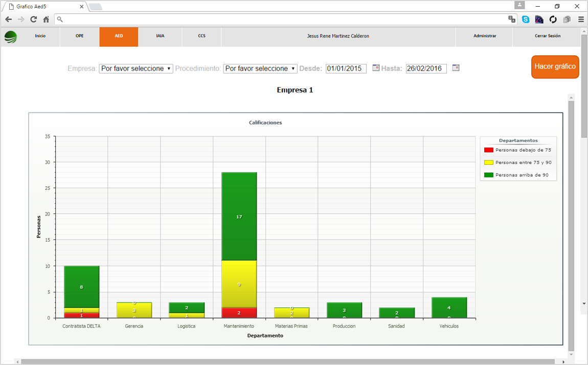Click the green Vehiculos bar
Image resolution: width=588 pixels, height=365 pixels.
(x=449, y=308)
